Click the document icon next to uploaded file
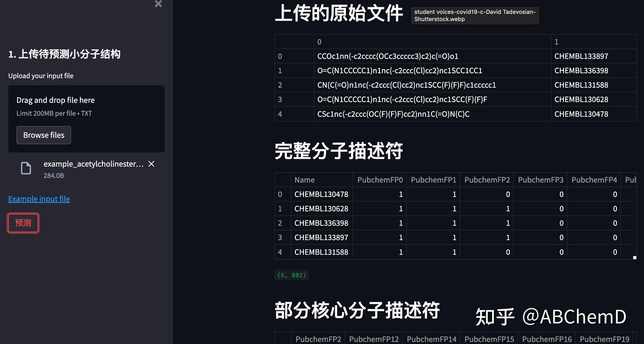Viewport: 644px width, 344px height. pos(26,169)
